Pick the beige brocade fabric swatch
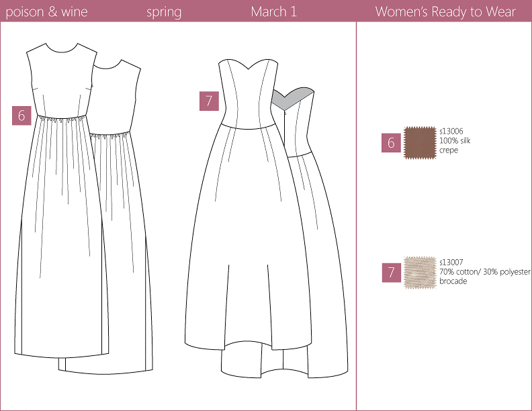The height and width of the screenshot is (411, 532). coord(419,271)
